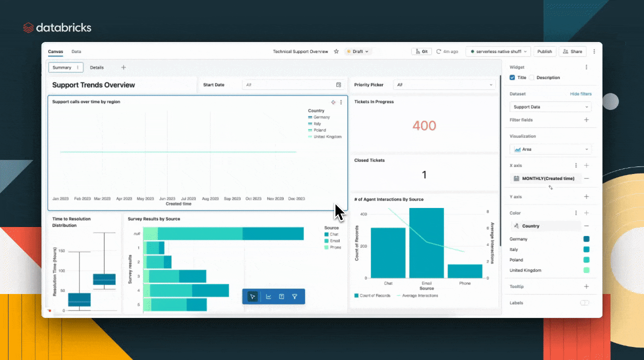Select the add chart visualization tool
Image resolution: width=644 pixels, height=360 pixels.
268,296
